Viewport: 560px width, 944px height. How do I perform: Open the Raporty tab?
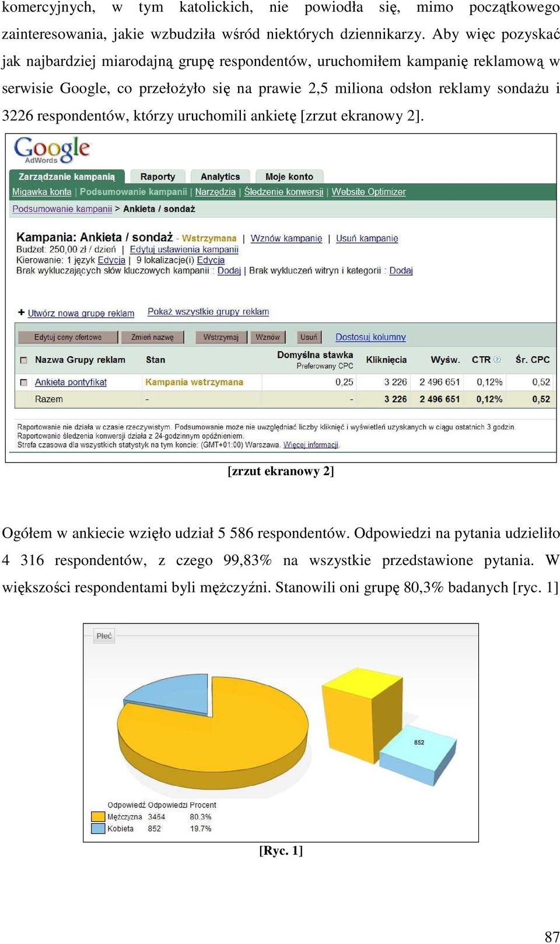[x=157, y=176]
